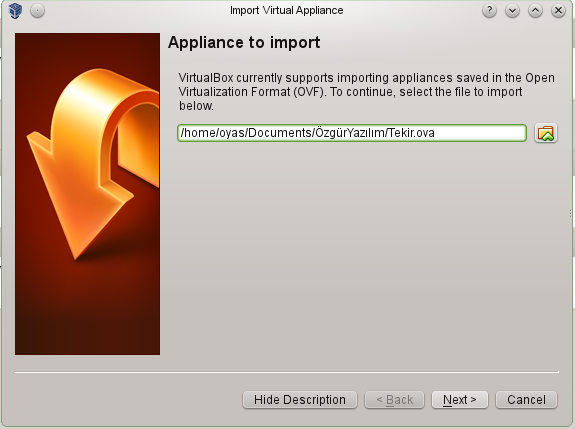The width and height of the screenshot is (575, 429).
Task: Hide Description button
Action: (300, 400)
